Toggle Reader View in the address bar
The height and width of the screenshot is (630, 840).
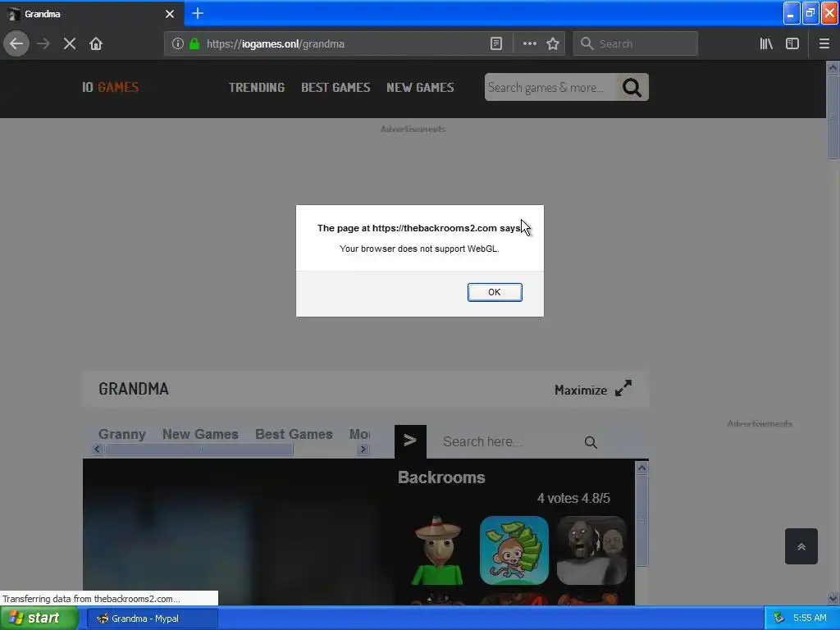(496, 43)
